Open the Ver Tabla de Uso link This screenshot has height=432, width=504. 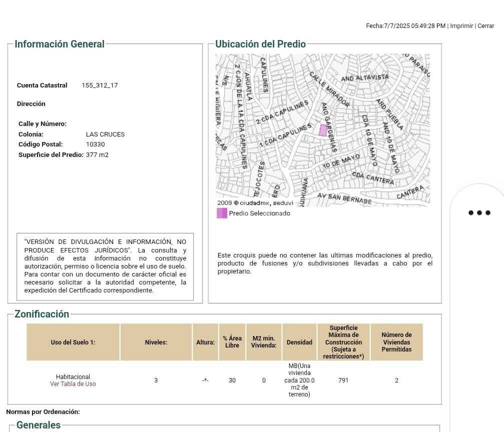pyautogui.click(x=73, y=384)
